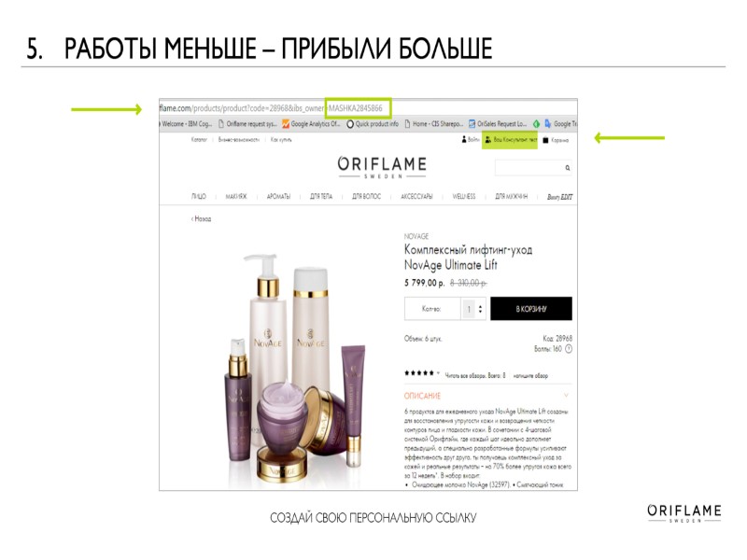Viewport: 747px width, 560px height.
Task: Click the NovAge product set image
Action: tap(295, 368)
